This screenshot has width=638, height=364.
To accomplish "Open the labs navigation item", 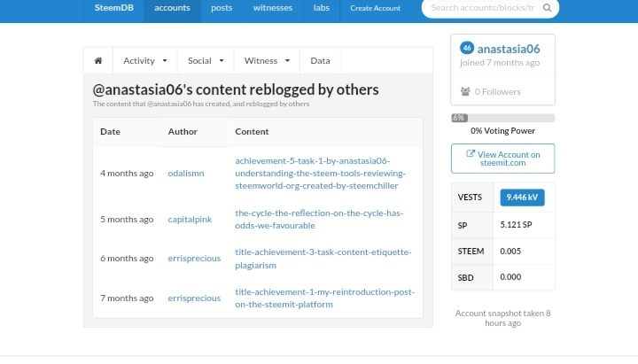I will tap(322, 8).
